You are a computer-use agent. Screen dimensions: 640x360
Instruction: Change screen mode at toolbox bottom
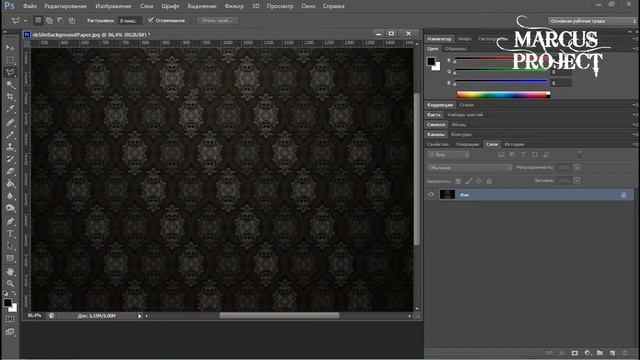click(x=10, y=332)
